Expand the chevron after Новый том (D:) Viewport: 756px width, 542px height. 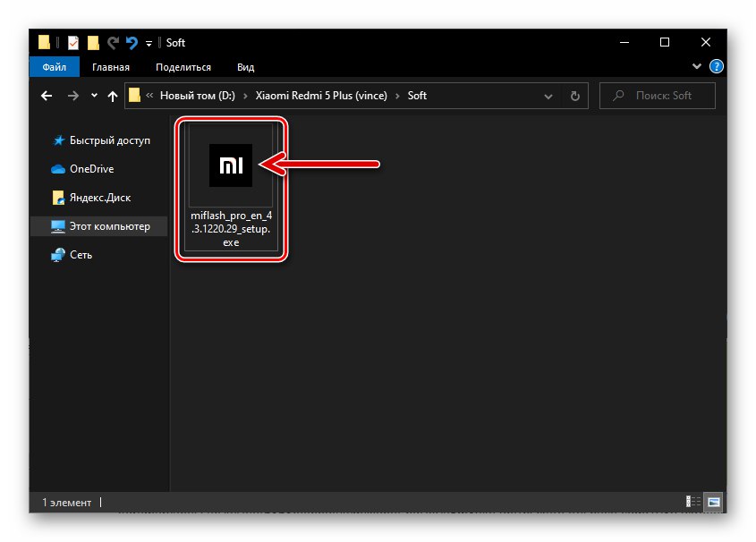[245, 96]
